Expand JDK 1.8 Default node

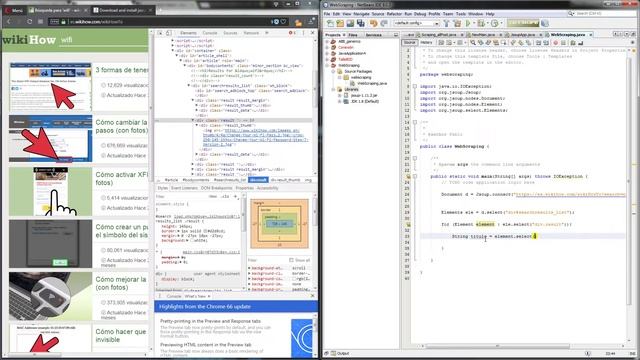(x=340, y=101)
